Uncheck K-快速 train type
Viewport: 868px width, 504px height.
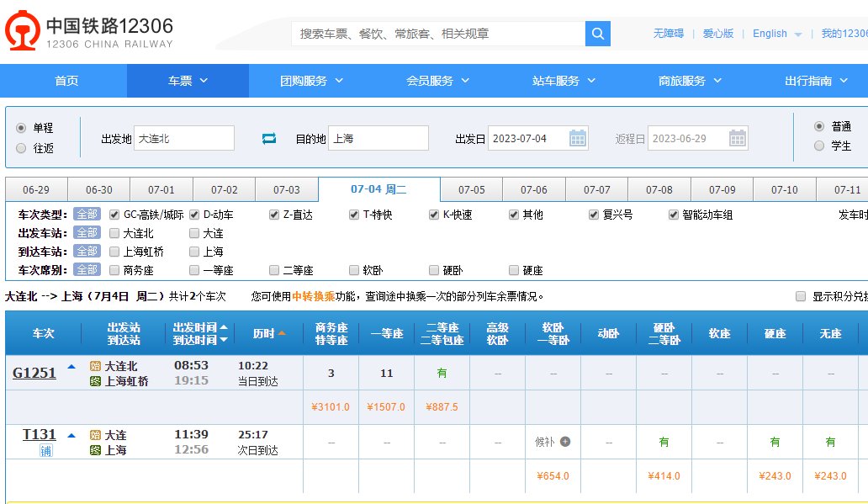point(434,215)
